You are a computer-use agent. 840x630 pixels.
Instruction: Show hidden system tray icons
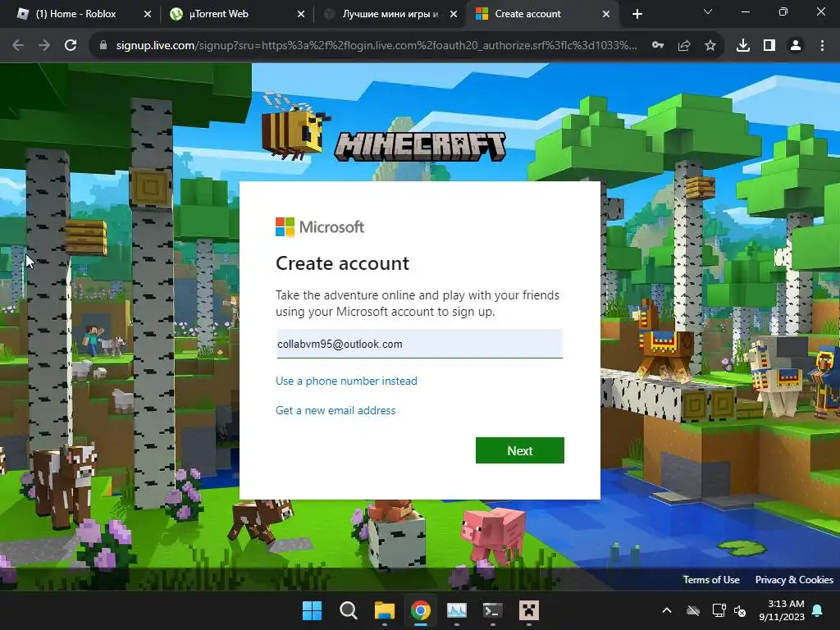667,610
